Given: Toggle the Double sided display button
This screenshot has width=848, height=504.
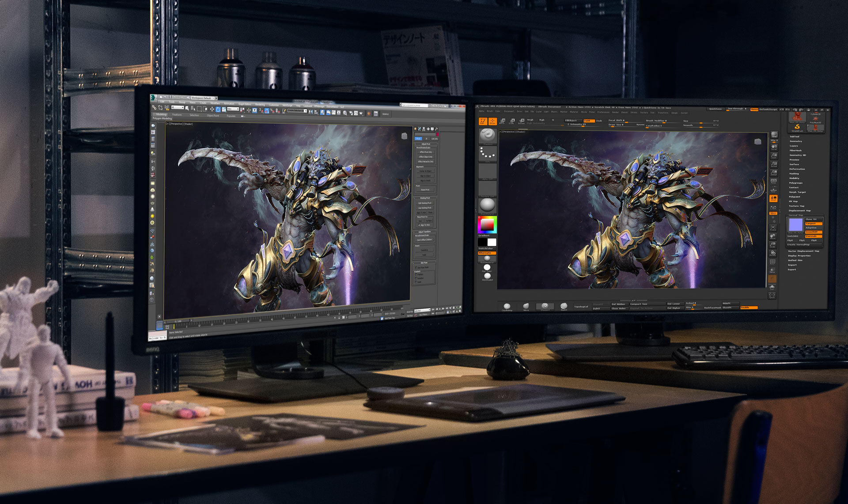Looking at the screenshot, I should pos(748,307).
